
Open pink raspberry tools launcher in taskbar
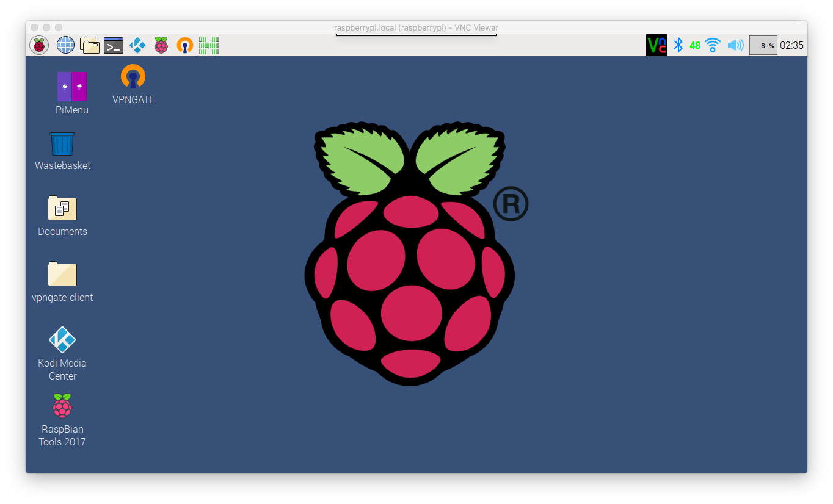click(x=161, y=45)
